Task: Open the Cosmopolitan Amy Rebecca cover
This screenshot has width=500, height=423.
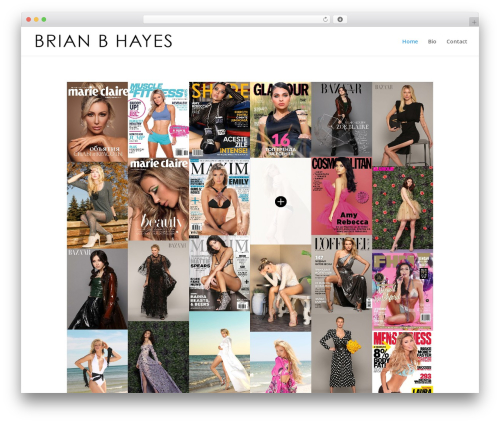Action: (x=341, y=196)
